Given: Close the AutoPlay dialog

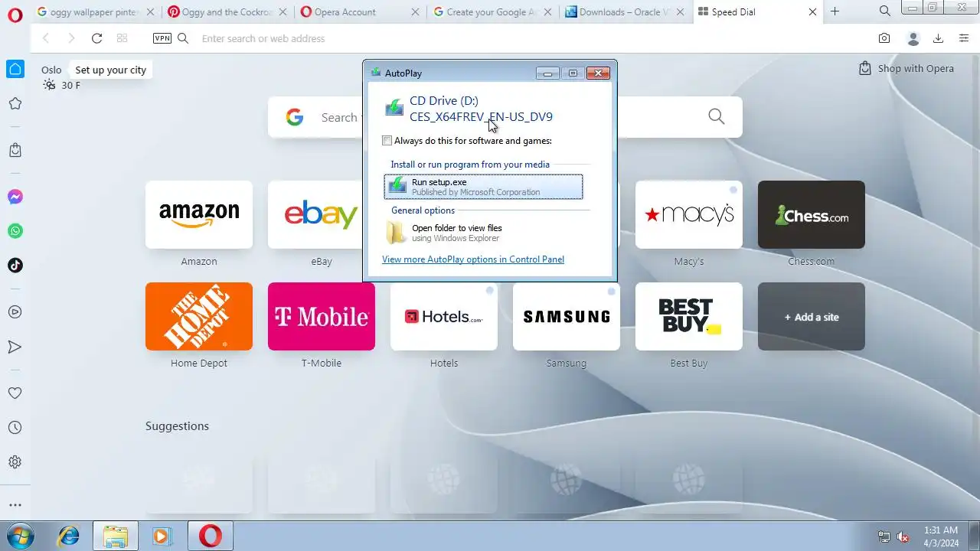Looking at the screenshot, I should click(598, 73).
